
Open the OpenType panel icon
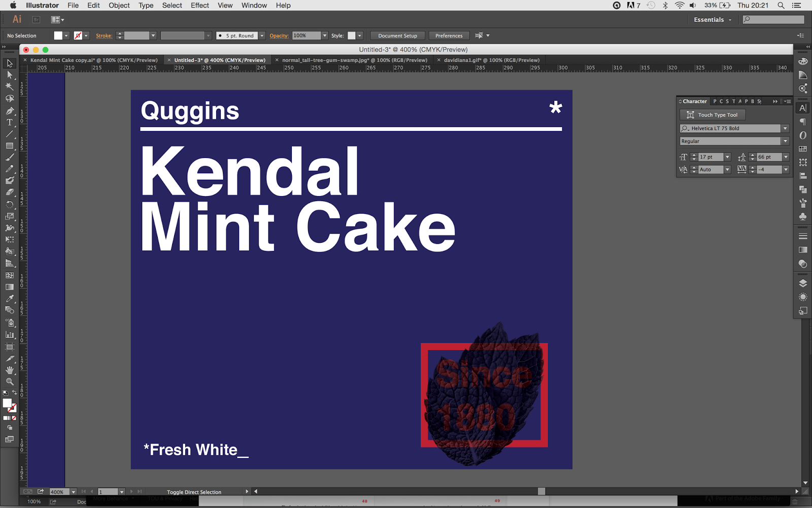[803, 135]
